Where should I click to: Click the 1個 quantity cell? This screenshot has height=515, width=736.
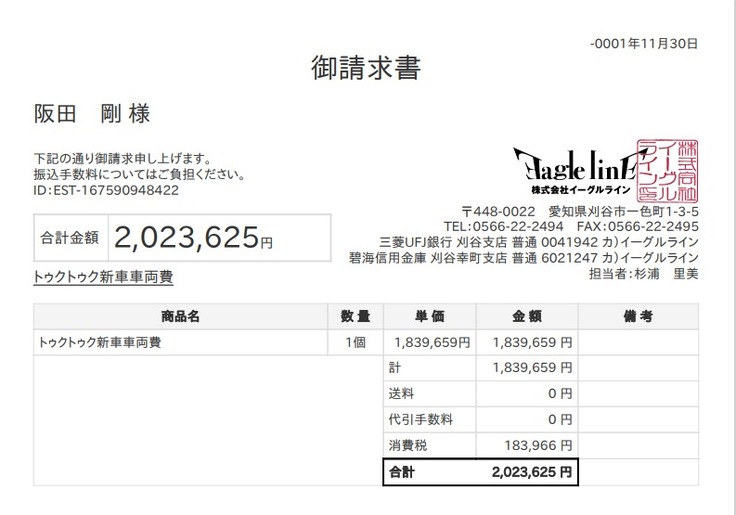coord(355,342)
